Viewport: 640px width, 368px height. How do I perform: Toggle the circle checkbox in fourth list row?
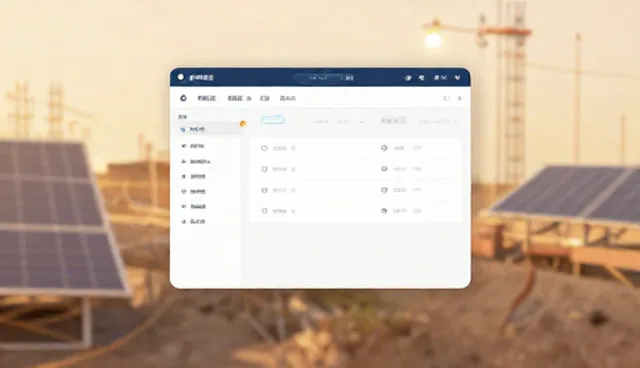tap(264, 211)
